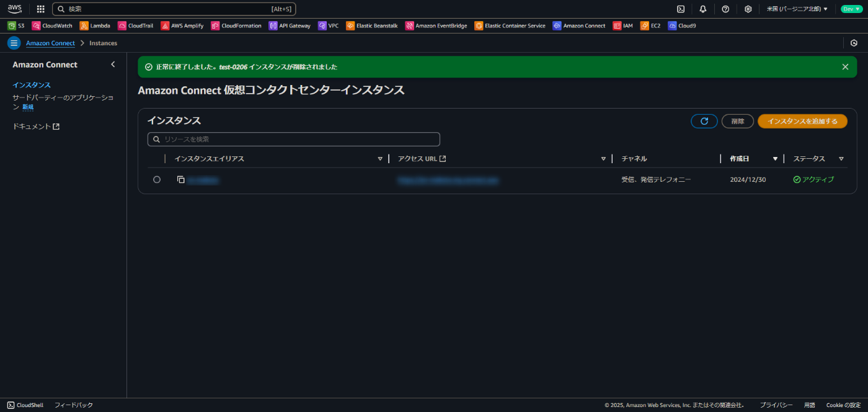Copy the instance alias with copy icon
This screenshot has width=868, height=412.
180,180
